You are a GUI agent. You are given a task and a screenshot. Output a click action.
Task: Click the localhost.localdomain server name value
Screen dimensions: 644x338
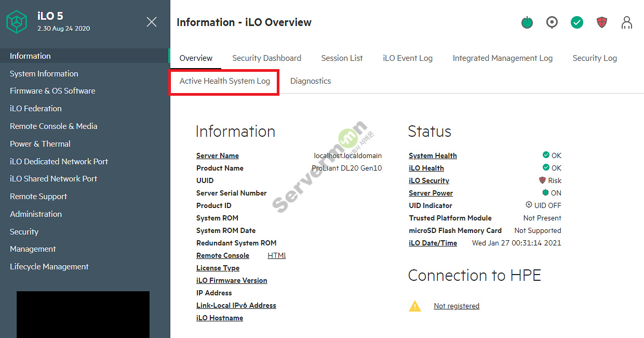coord(348,155)
